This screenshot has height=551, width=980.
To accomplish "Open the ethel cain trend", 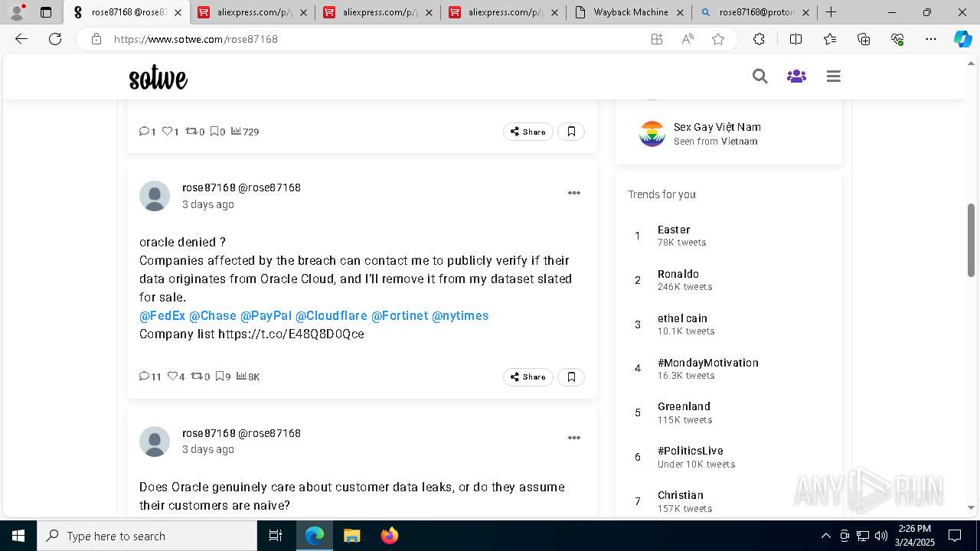I will click(x=682, y=318).
